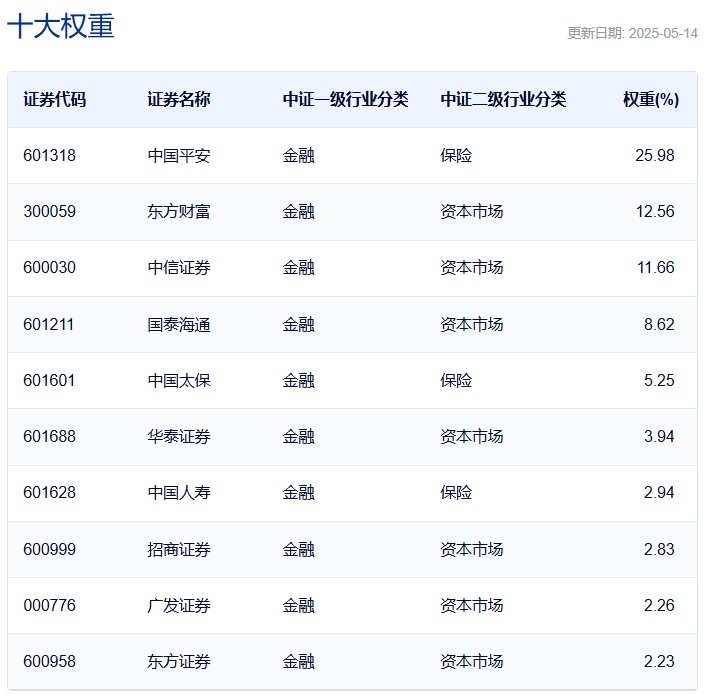Image resolution: width=713 pixels, height=695 pixels.
Task: Click the 十大权重 heading
Action: (x=60, y=26)
